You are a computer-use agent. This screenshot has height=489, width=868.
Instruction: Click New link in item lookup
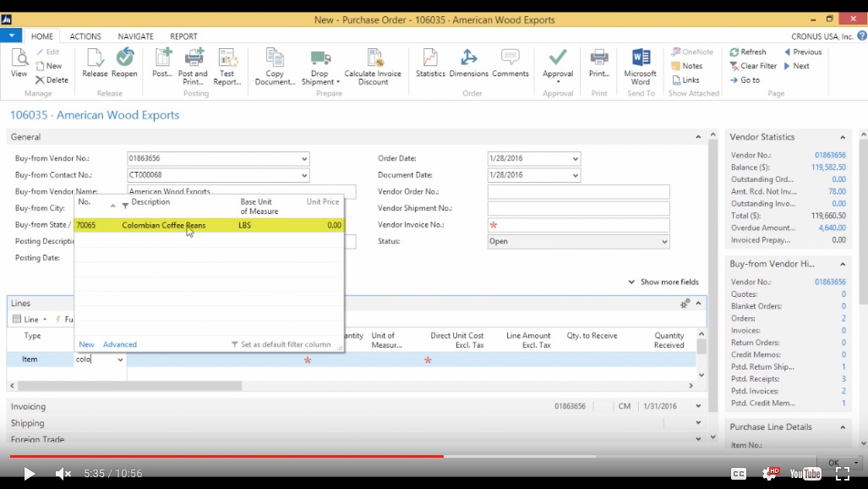click(x=86, y=344)
